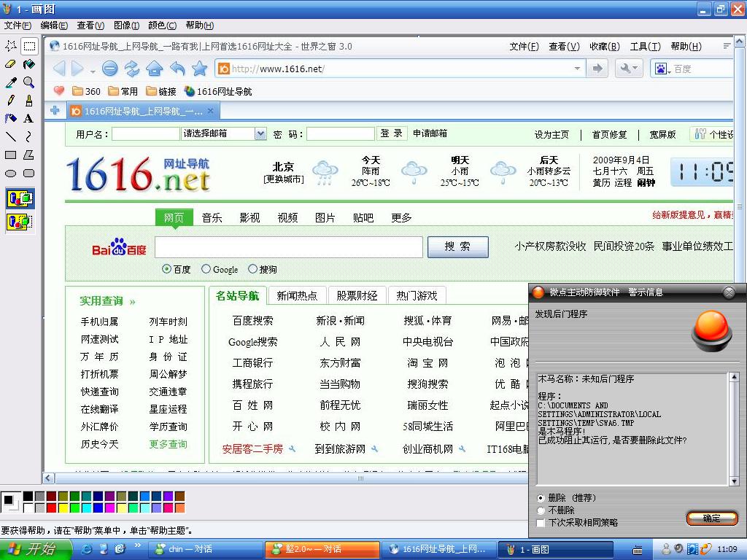
Task: Pick the black color swatch in the palette
Action: pos(28,496)
